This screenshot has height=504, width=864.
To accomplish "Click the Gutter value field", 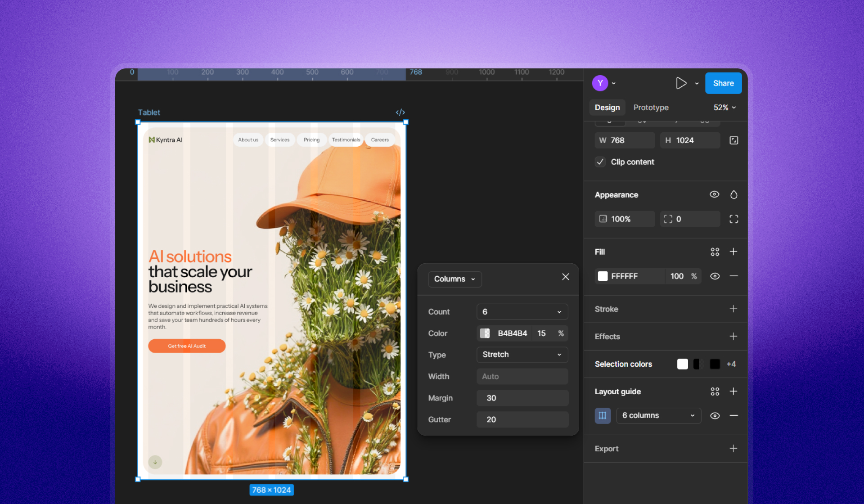I will click(x=522, y=419).
